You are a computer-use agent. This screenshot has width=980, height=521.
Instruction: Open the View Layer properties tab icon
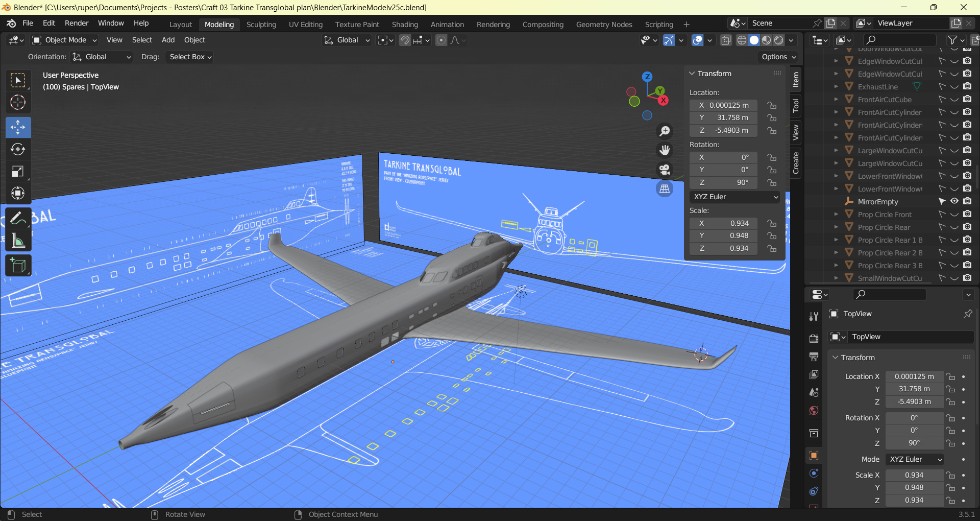tap(814, 374)
